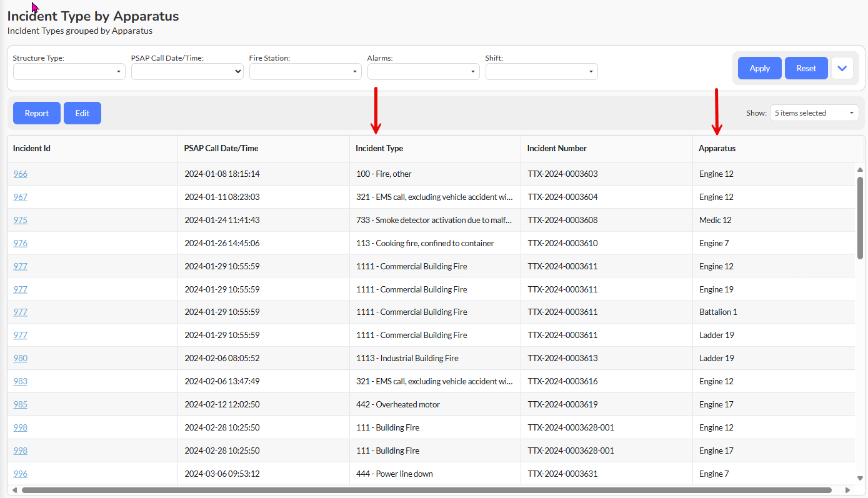Click the Report button

click(37, 113)
